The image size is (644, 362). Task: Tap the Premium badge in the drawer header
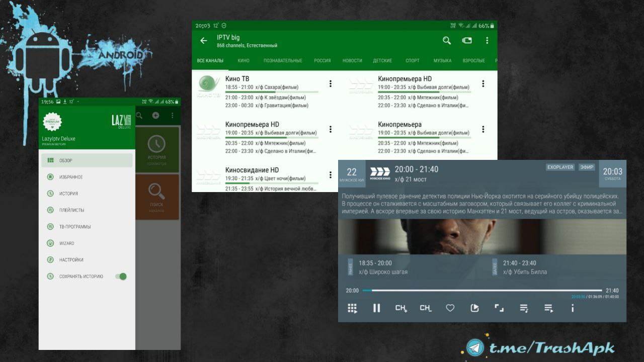click(52, 122)
